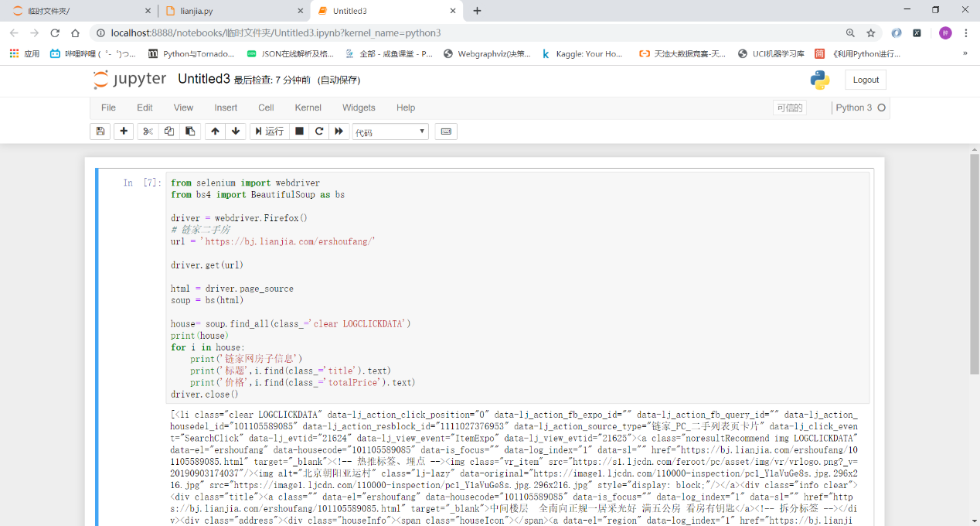
Task: Open the Edit menu
Action: [145, 108]
